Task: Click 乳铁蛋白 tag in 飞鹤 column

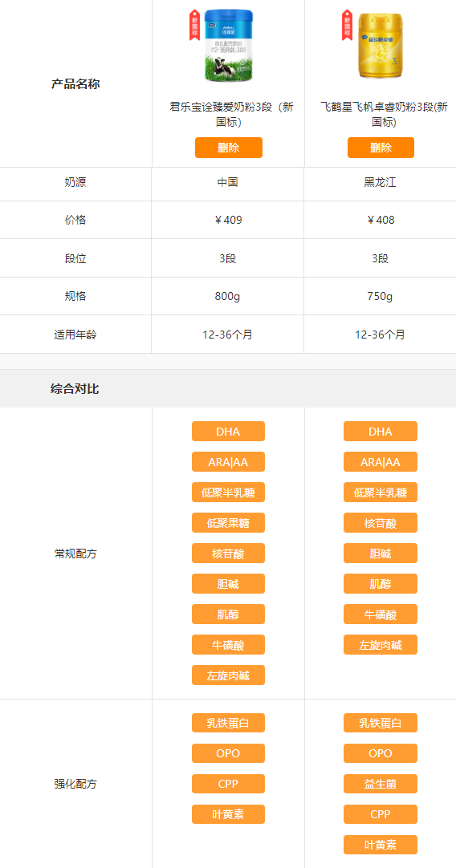Action: click(380, 723)
